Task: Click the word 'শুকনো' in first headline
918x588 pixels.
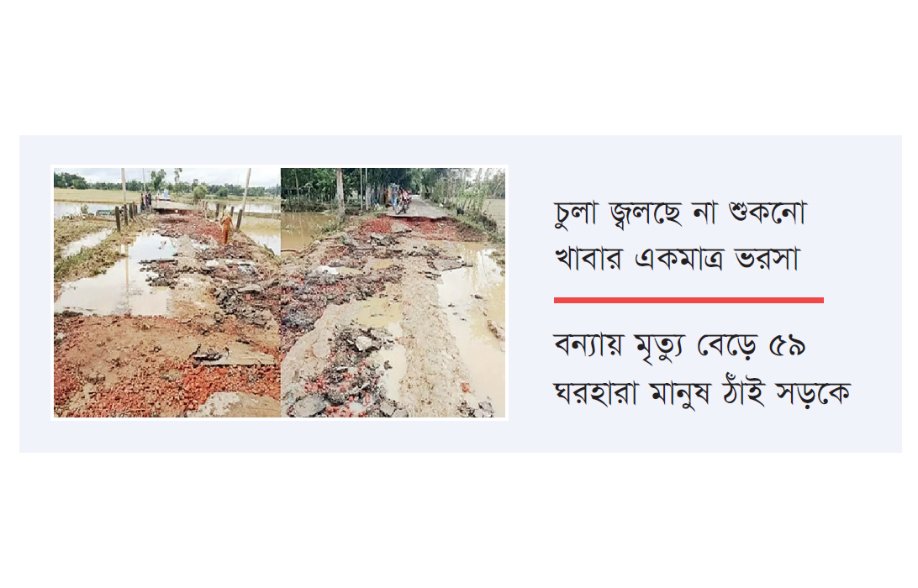Action: pos(767,213)
